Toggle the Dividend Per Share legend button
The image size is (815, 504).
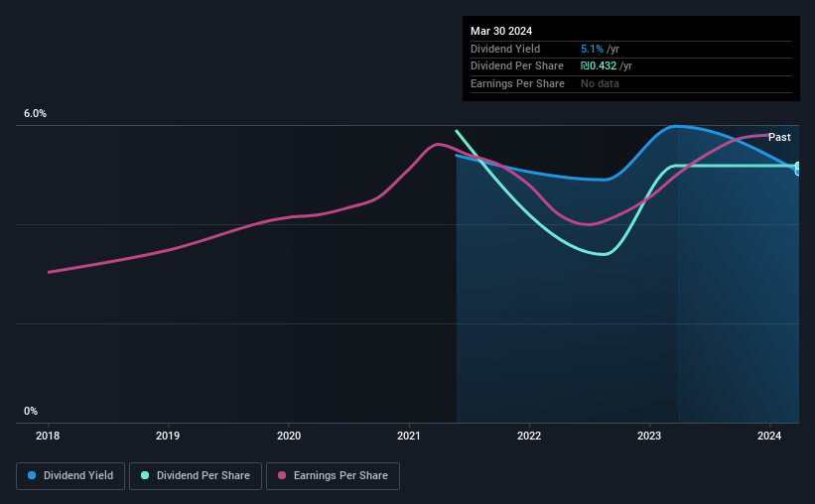tap(196, 476)
